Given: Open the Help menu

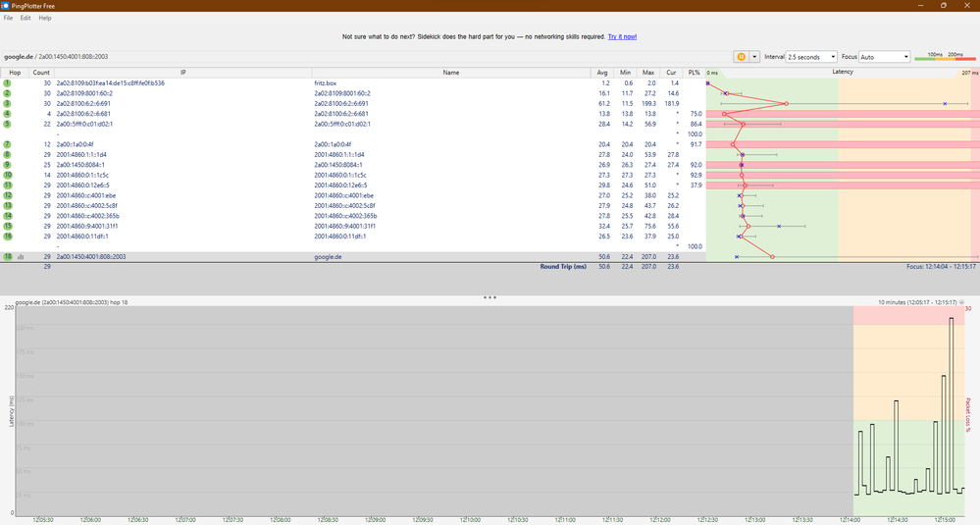Looking at the screenshot, I should pyautogui.click(x=45, y=18).
